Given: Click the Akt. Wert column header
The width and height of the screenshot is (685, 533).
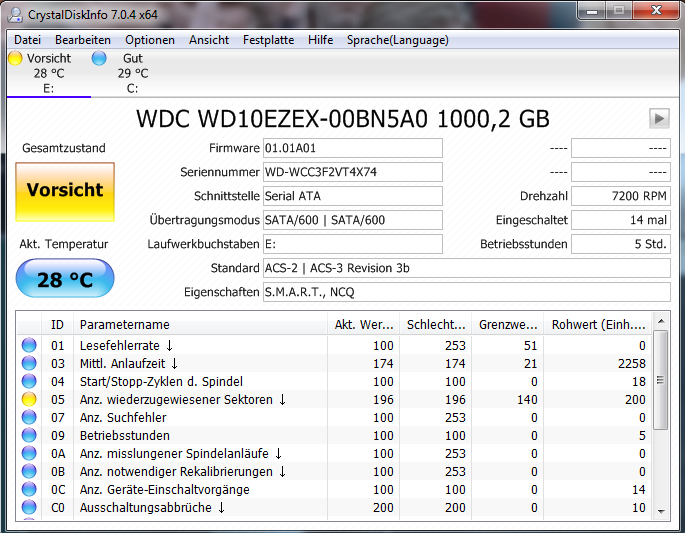Looking at the screenshot, I should (x=363, y=325).
